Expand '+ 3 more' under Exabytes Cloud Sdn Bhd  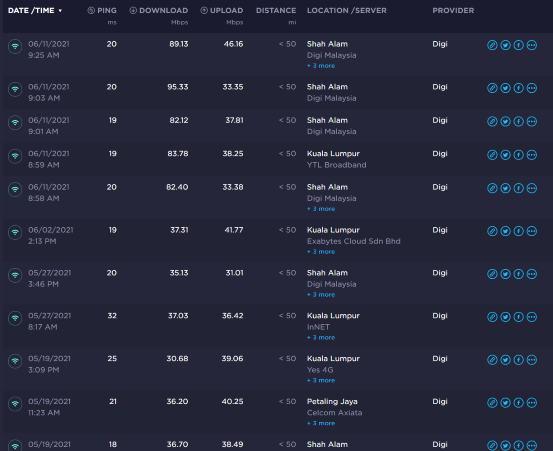(x=321, y=252)
